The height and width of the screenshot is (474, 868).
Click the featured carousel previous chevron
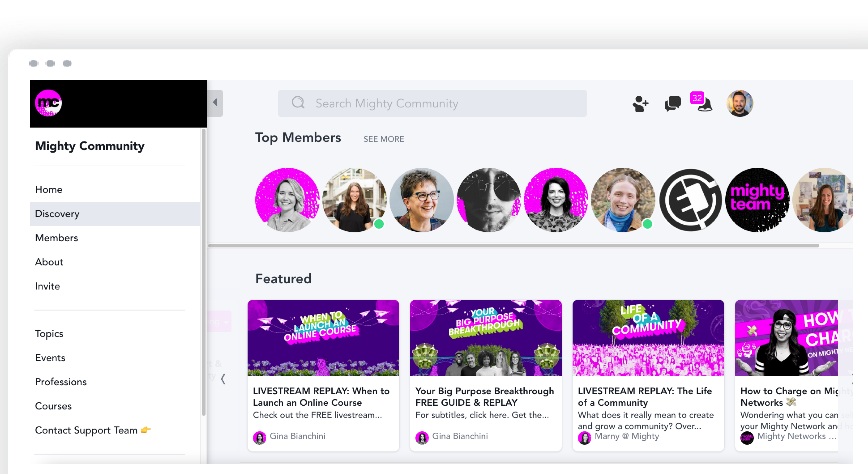click(223, 379)
